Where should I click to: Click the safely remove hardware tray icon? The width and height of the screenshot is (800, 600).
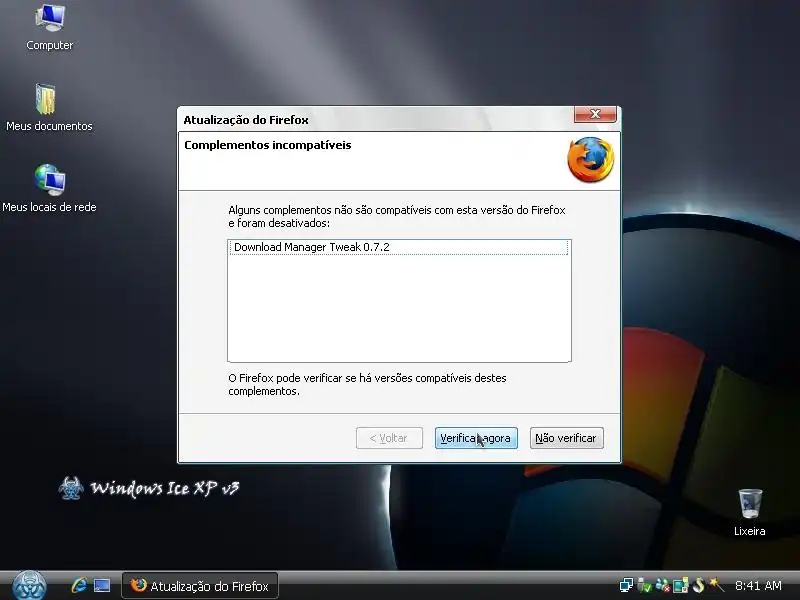(644, 585)
